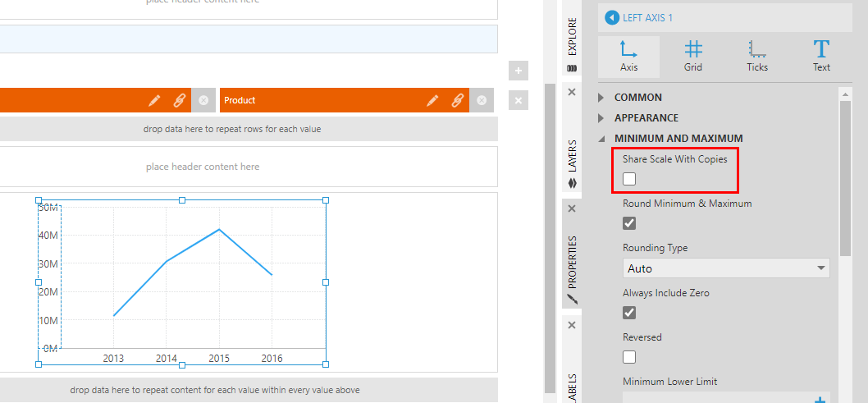Click the plus button to add a column

518,71
